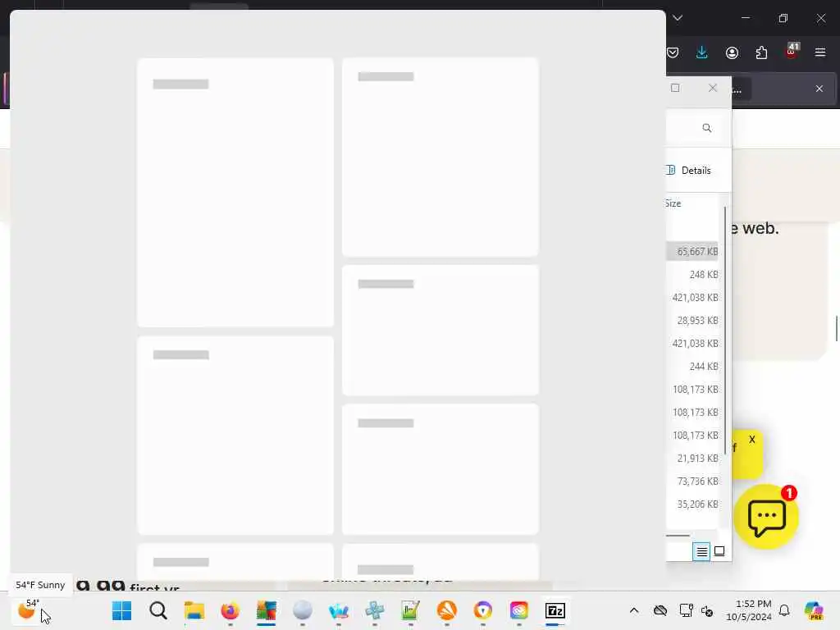This screenshot has width=840, height=630.
Task: Launch Copilot PRE from the taskbar corner
Action: point(814,610)
